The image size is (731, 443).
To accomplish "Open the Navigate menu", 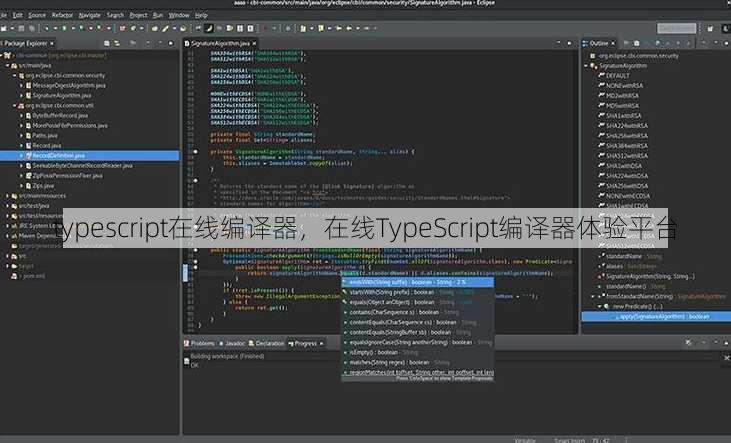I will 89,15.
